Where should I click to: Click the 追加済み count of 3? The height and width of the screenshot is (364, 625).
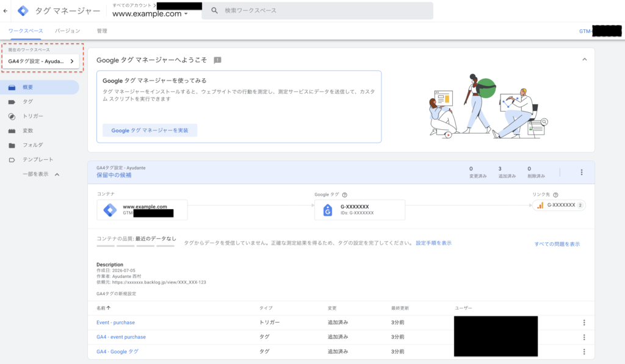coord(507,172)
